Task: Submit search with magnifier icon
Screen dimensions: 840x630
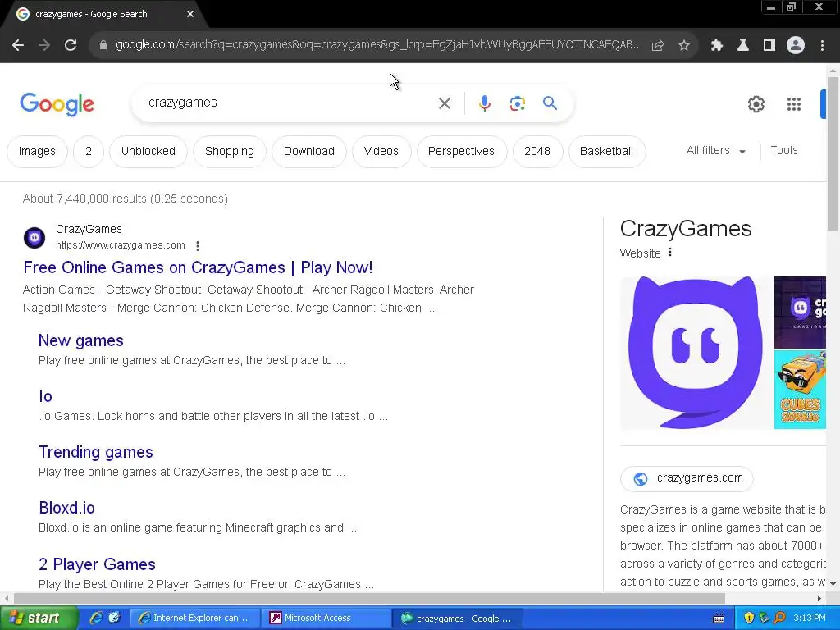Action: tap(550, 103)
